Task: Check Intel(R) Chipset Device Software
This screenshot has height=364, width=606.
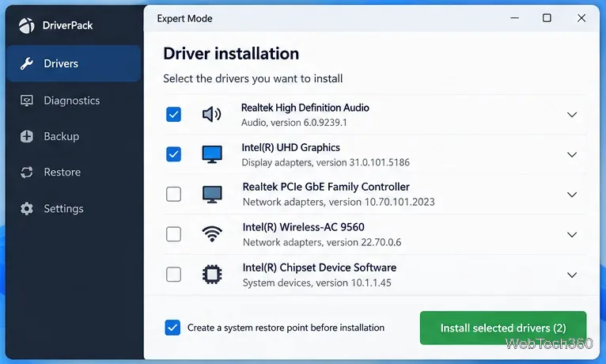Action: (x=173, y=275)
